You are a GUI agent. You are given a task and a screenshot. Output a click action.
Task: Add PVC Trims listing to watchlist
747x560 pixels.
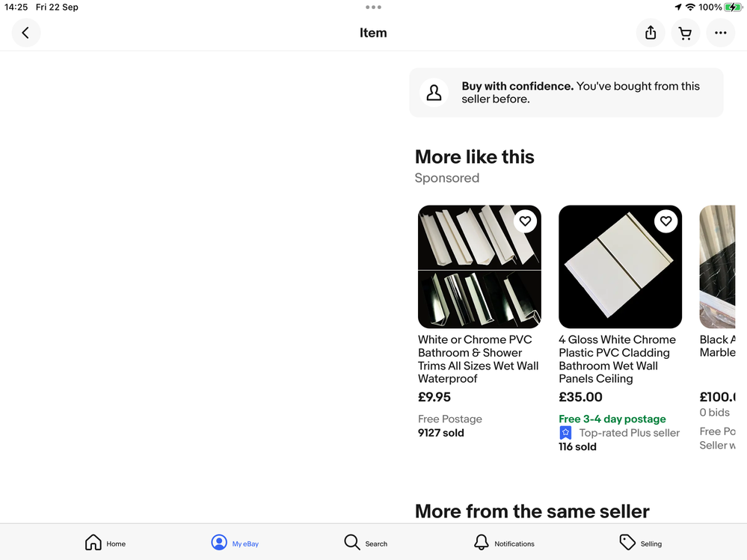click(x=525, y=221)
